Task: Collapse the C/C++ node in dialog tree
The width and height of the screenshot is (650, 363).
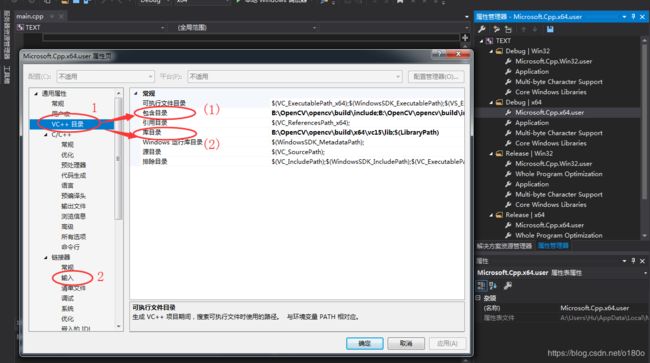Action: pyautogui.click(x=46, y=135)
